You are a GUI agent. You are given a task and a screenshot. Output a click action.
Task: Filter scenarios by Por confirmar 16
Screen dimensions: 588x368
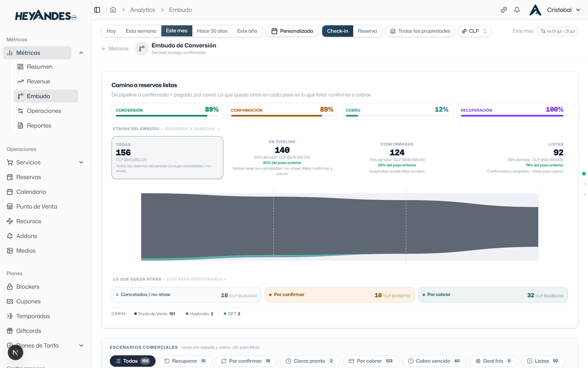246,361
